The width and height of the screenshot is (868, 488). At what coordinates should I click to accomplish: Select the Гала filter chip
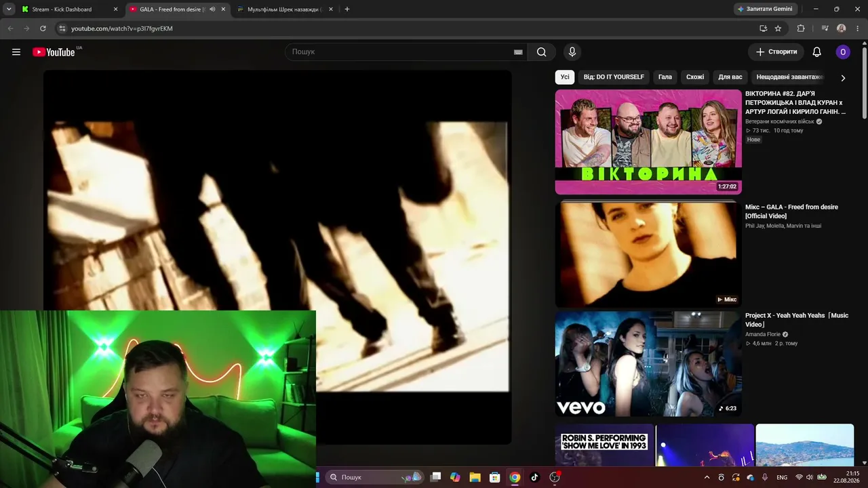click(x=665, y=77)
